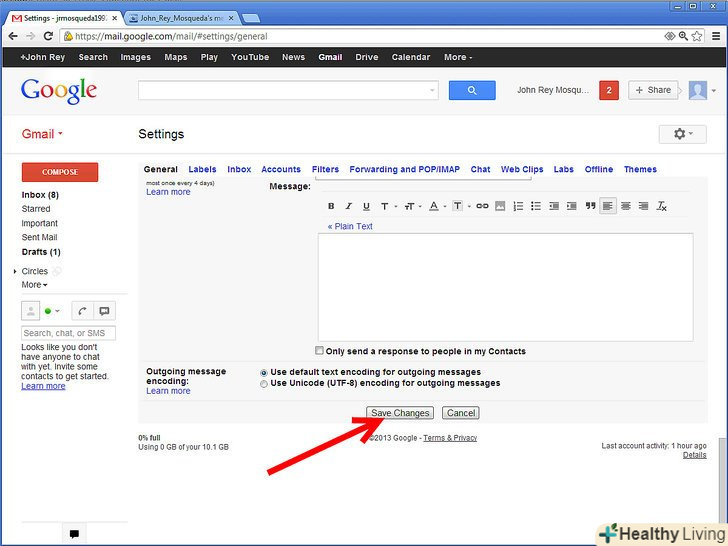728x546 pixels.
Task: Switch to the Filters settings tab
Action: [x=325, y=169]
